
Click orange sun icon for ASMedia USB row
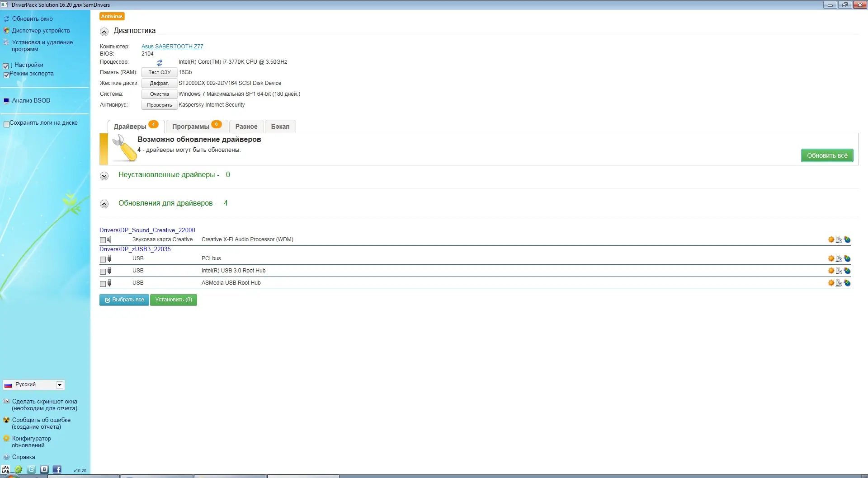(x=831, y=283)
